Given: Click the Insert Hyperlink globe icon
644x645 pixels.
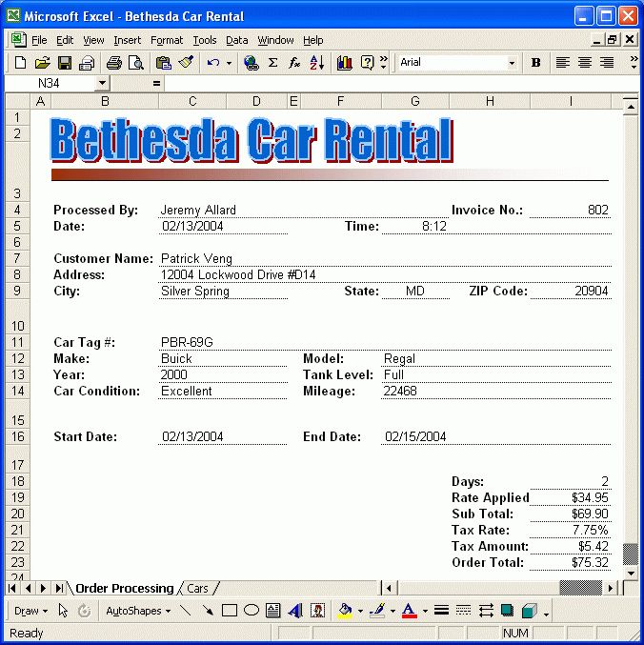Looking at the screenshot, I should pyautogui.click(x=251, y=63).
